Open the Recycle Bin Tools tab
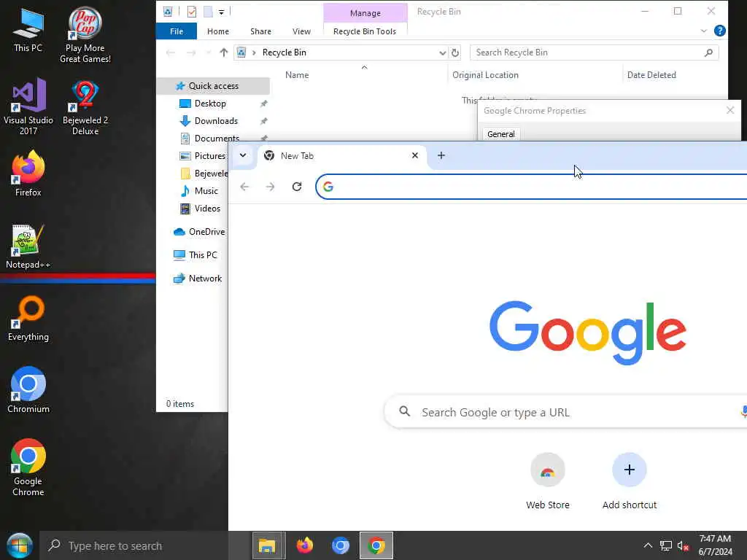 pyautogui.click(x=365, y=31)
